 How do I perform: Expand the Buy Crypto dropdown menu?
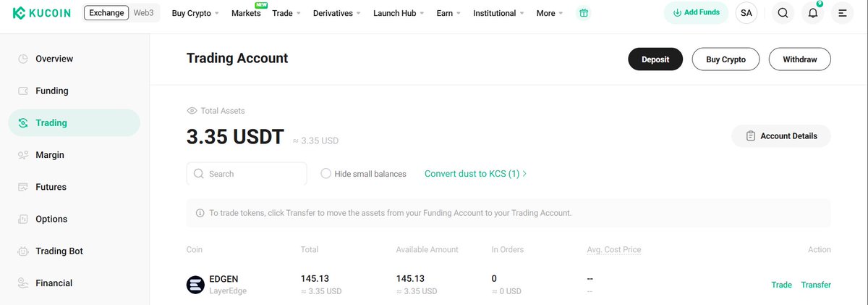coord(195,13)
